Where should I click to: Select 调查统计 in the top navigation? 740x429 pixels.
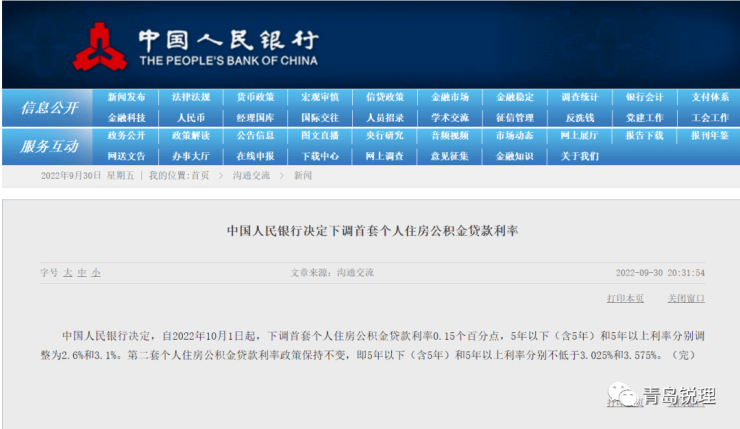(579, 98)
